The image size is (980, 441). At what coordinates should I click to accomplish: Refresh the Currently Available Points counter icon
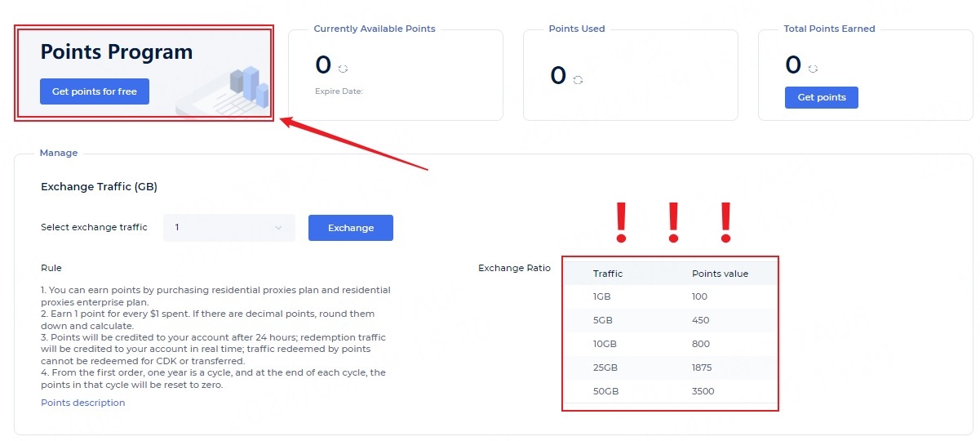point(344,69)
